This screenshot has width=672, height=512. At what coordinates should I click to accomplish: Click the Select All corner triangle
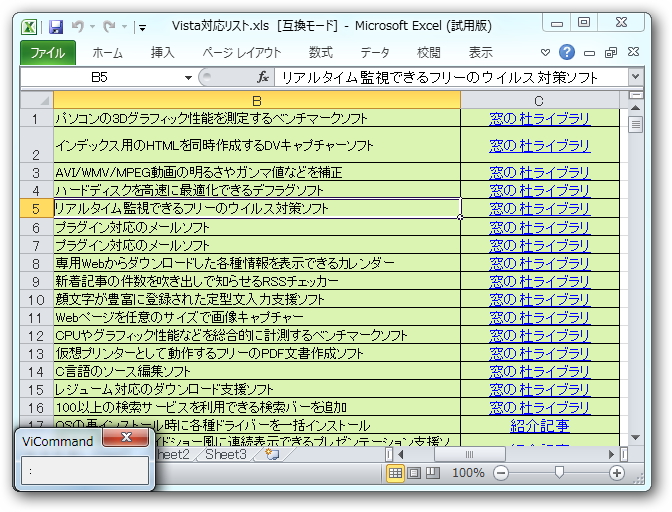37,100
